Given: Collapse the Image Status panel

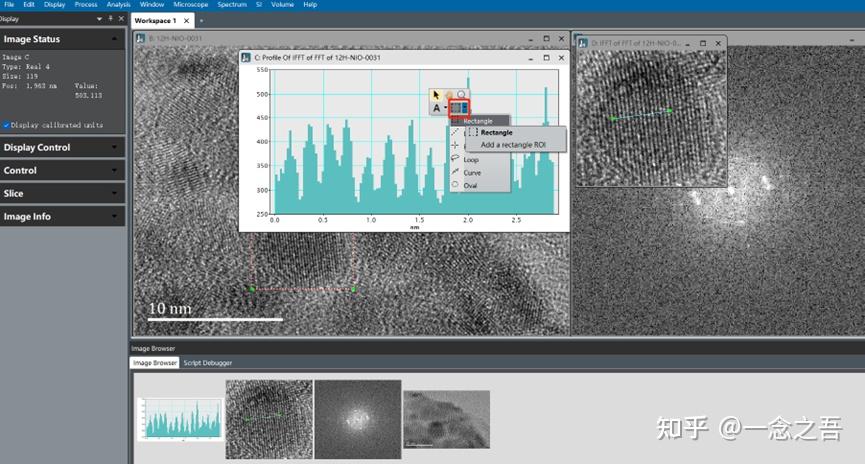Looking at the screenshot, I should tap(115, 39).
